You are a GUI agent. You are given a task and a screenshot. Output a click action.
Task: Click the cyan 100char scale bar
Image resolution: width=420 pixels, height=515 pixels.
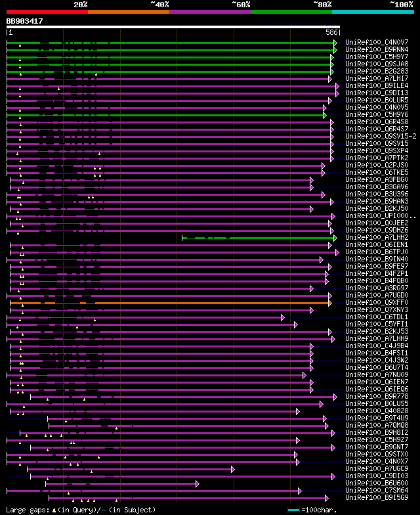[x=294, y=510]
